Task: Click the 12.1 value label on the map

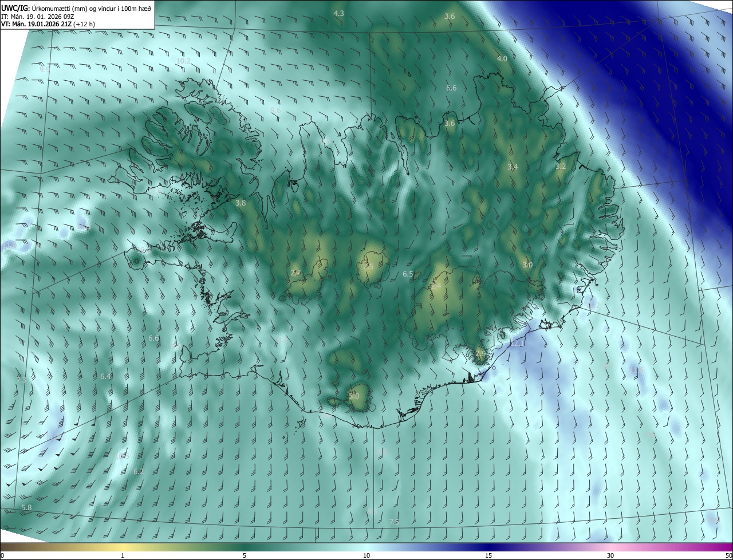Action: [517, 344]
